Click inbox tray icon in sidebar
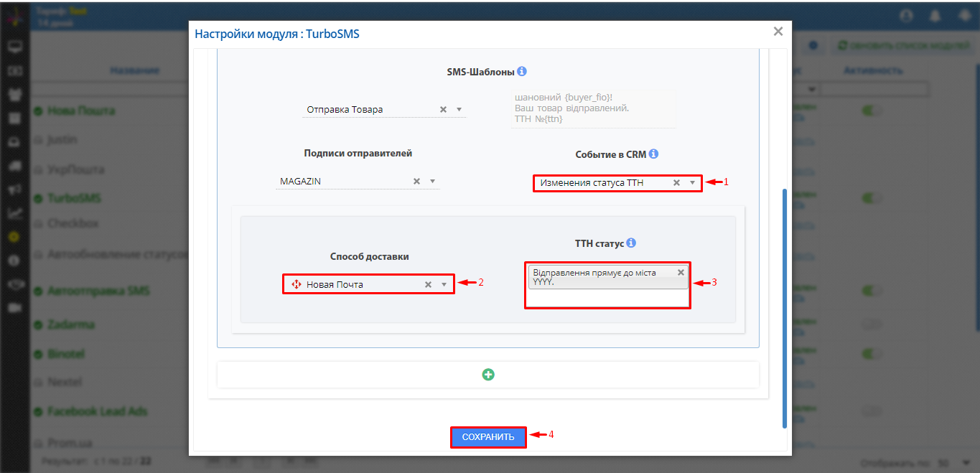Viewport: 980px width, 473px height. pos(14,141)
